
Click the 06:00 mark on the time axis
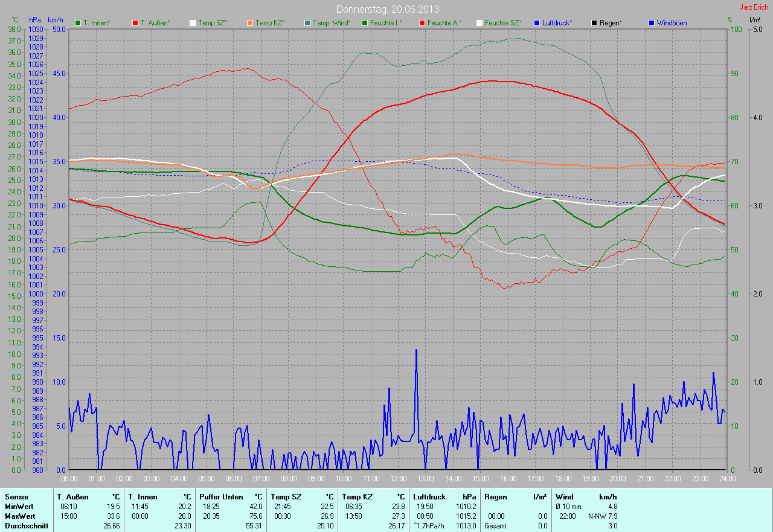tap(234, 478)
